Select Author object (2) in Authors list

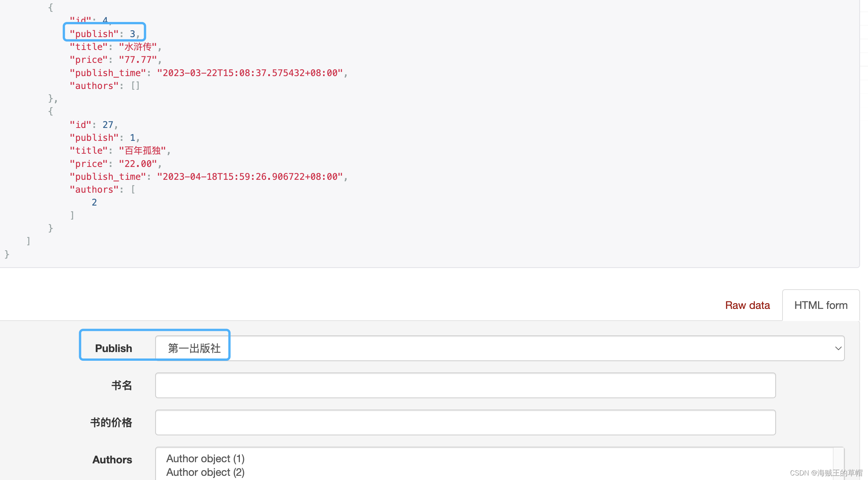point(205,472)
